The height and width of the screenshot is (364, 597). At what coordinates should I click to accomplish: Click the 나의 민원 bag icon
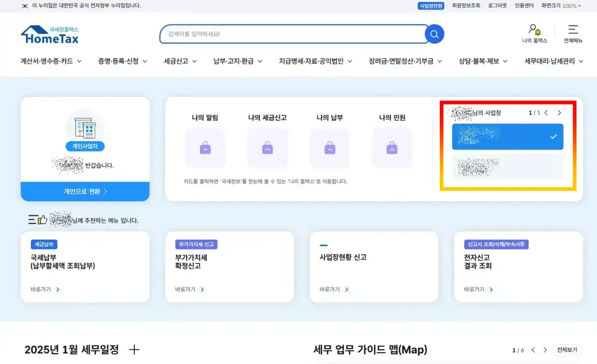tap(392, 148)
